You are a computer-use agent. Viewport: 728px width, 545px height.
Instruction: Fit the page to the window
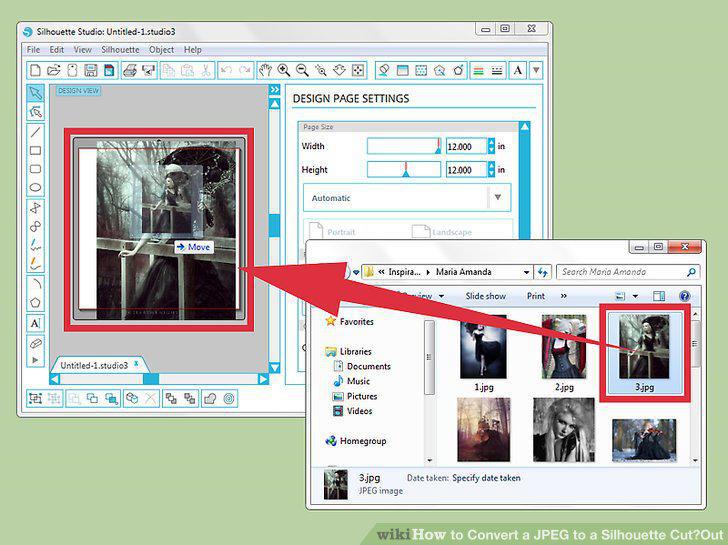pos(358,70)
